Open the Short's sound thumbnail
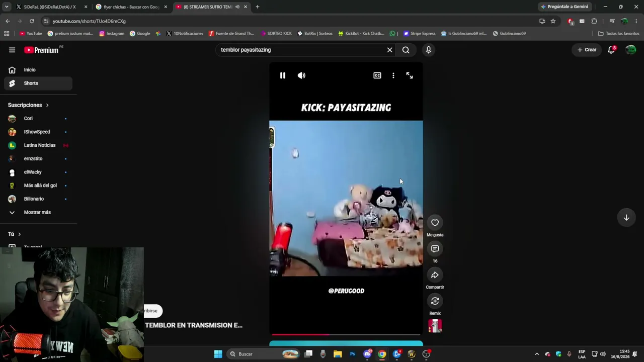The width and height of the screenshot is (644, 362). 435,326
